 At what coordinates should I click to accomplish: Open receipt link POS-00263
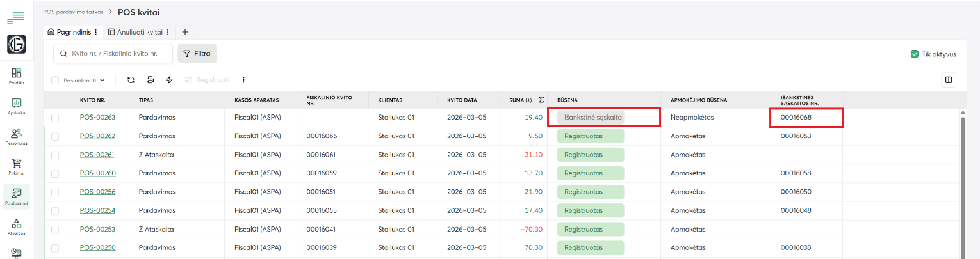tap(97, 118)
